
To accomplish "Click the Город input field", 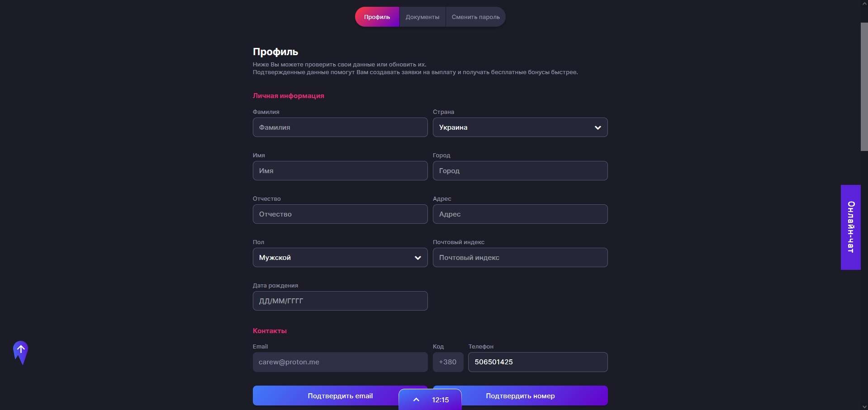I will click(x=520, y=171).
